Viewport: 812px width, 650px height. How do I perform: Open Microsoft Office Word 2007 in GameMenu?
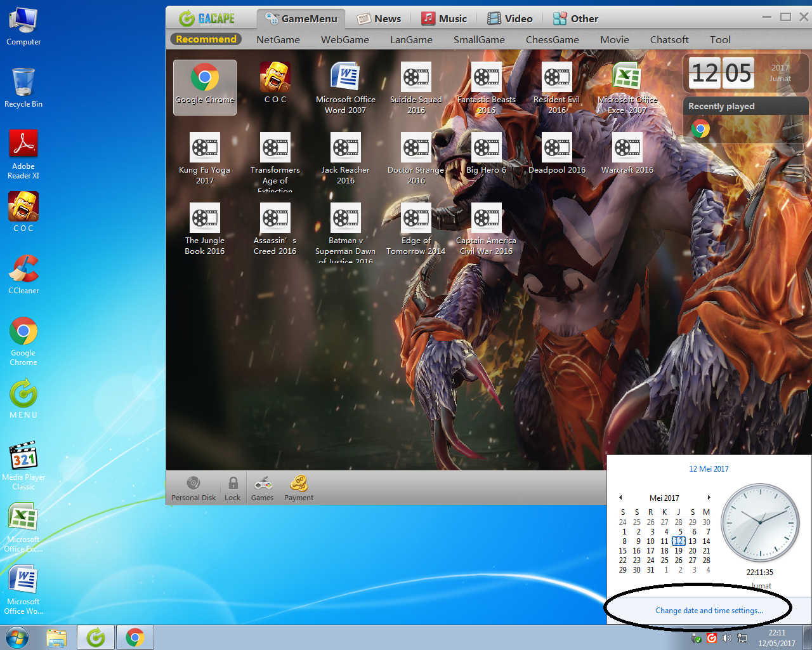click(346, 88)
